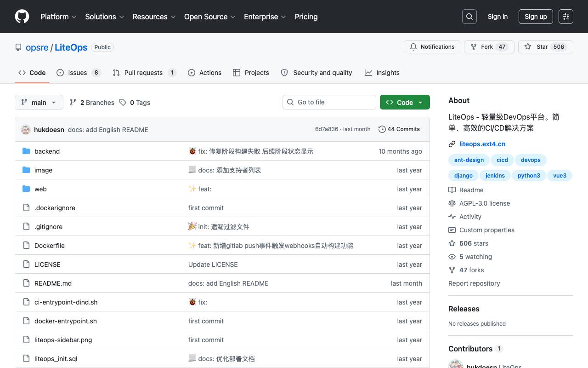This screenshot has width=588, height=368.
Task: Star the LiteOps repository
Action: [x=546, y=47]
